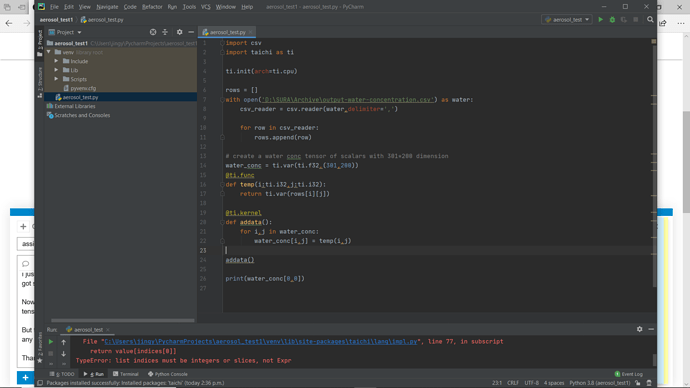This screenshot has height=388, width=690.
Task: Open the Help menu
Action: pyautogui.click(x=247, y=7)
